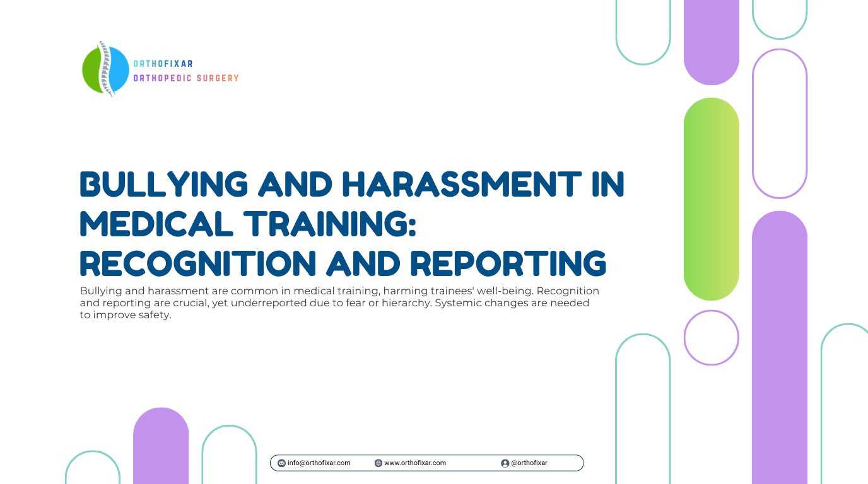Viewport: 868px width, 484px height.
Task: Click the envelope icon beside info@orthofixar.com
Action: coord(281,463)
